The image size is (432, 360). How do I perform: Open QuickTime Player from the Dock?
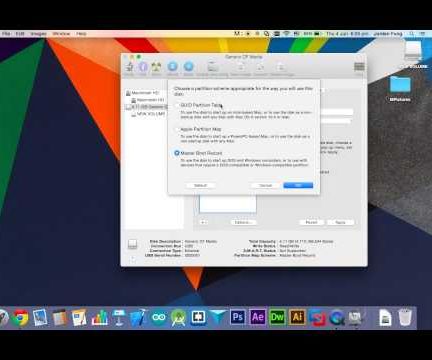coord(337,318)
